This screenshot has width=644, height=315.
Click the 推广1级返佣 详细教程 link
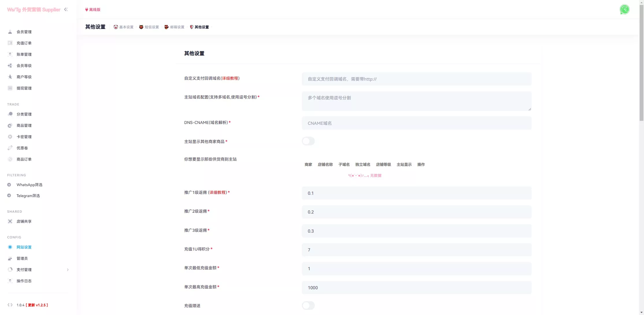(218, 192)
